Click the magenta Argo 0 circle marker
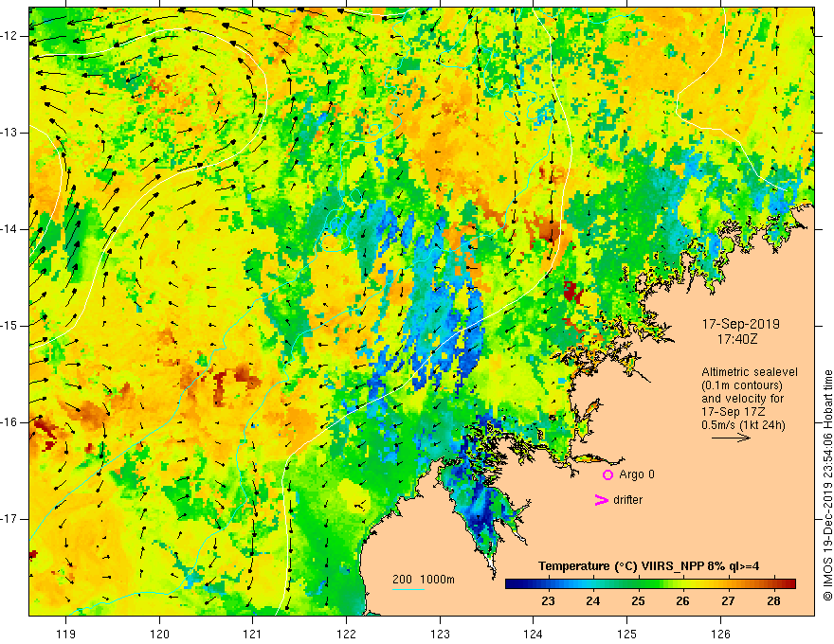This screenshot has height=644, width=834. pyautogui.click(x=607, y=475)
